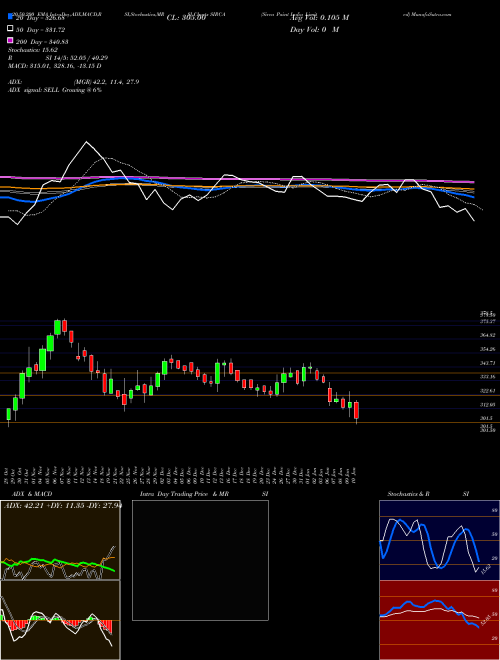Image resolution: width=500 pixels, height=660 pixels.
Task: Click the Day Vol: 0 M text
Action: click(314, 30)
